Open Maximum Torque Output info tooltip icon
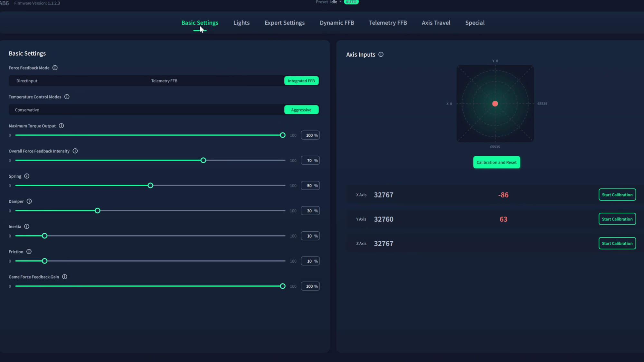Image resolution: width=644 pixels, height=362 pixels. point(61,126)
